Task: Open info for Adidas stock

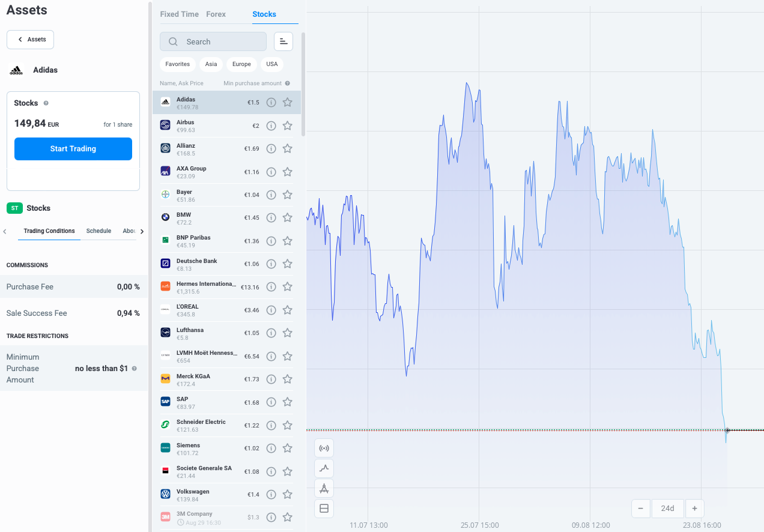Action: 271,103
